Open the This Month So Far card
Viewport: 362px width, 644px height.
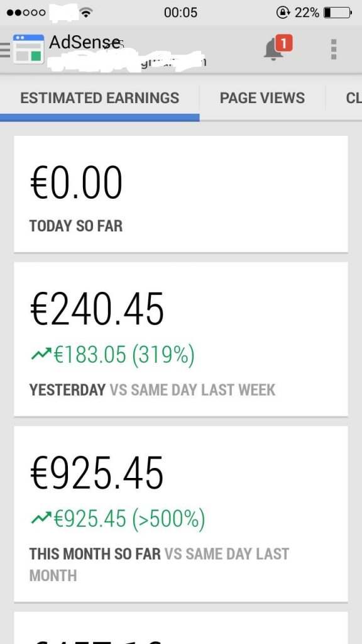(181, 513)
